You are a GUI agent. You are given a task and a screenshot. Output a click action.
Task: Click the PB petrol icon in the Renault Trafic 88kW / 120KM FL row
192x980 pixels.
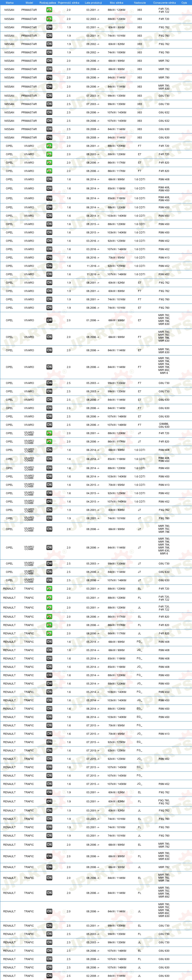(49, 598)
